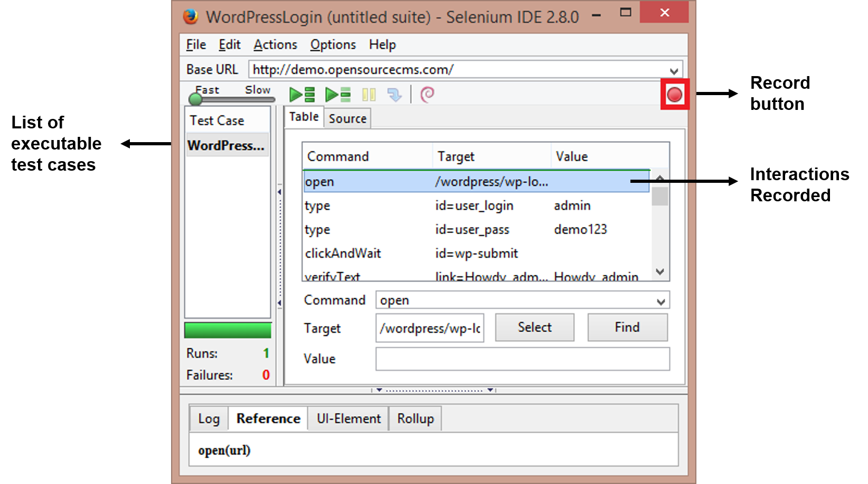Click the Fast/Slow speed slider

[x=232, y=99]
